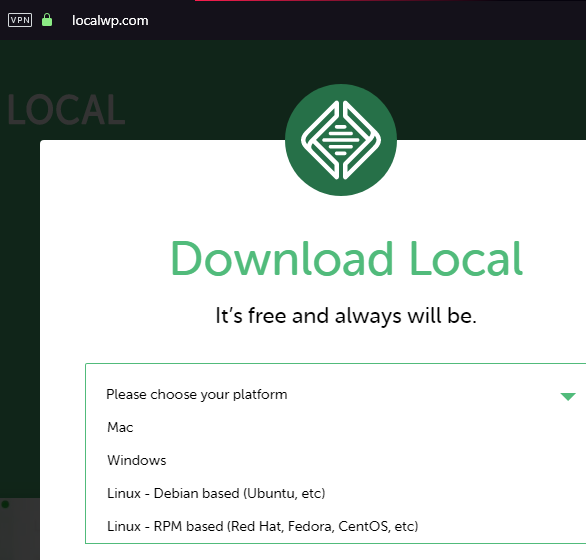Select 'Please choose your platform' option
586x560 pixels.
coord(197,395)
